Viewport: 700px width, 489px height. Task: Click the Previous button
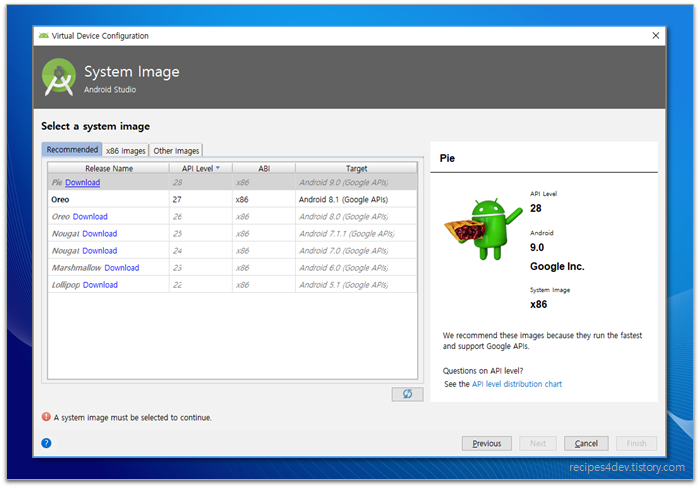click(487, 443)
